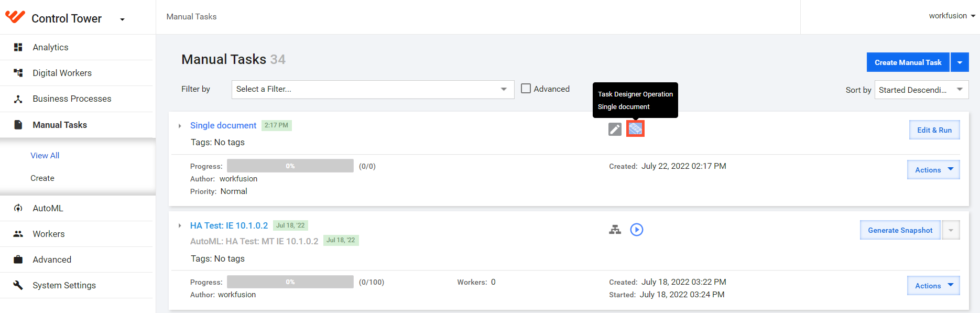
Task: Expand the HA Test: IE 10.1.0.2 row
Action: (180, 226)
